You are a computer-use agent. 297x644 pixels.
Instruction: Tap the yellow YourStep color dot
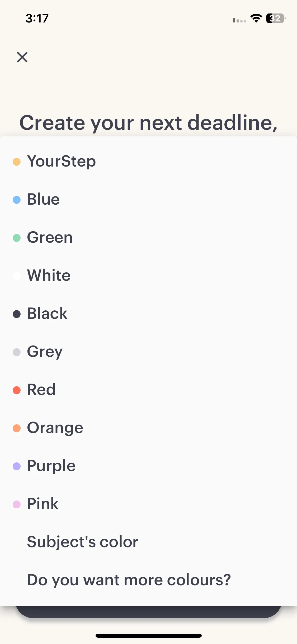click(x=17, y=162)
